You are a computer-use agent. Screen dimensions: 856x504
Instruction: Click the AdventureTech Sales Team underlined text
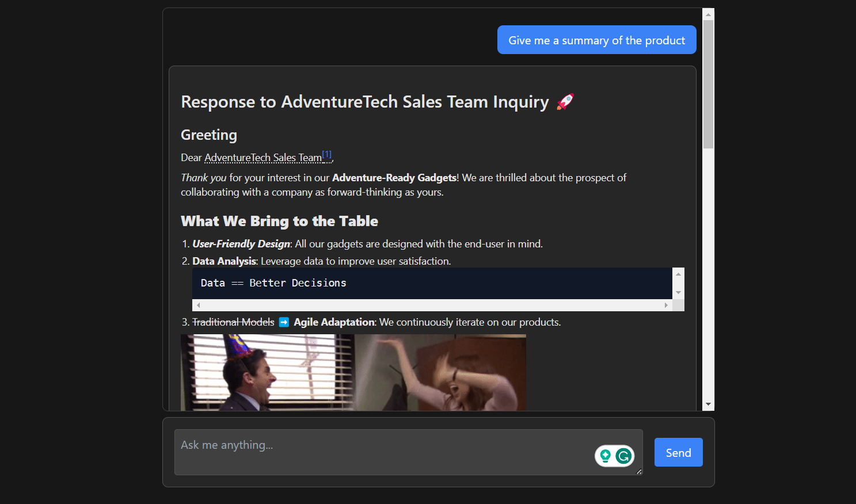263,158
